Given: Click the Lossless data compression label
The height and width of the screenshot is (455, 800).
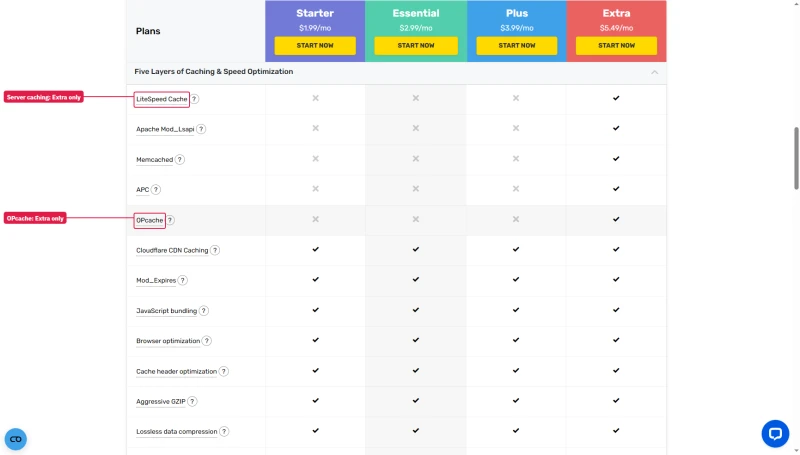Looking at the screenshot, I should click(177, 432).
